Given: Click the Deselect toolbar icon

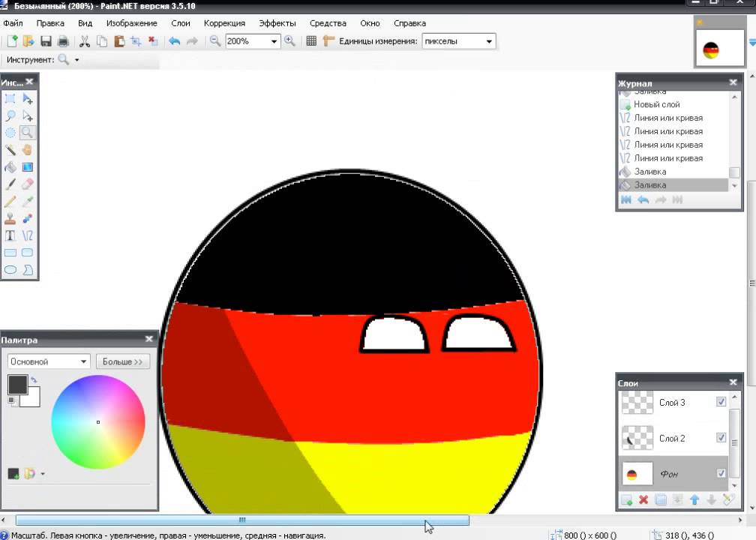Looking at the screenshot, I should click(x=153, y=41).
